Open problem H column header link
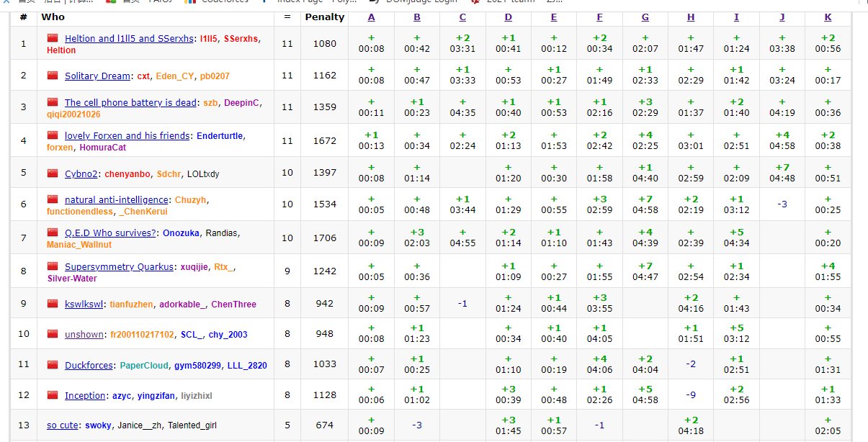This screenshot has height=442, width=868. pos(691,17)
